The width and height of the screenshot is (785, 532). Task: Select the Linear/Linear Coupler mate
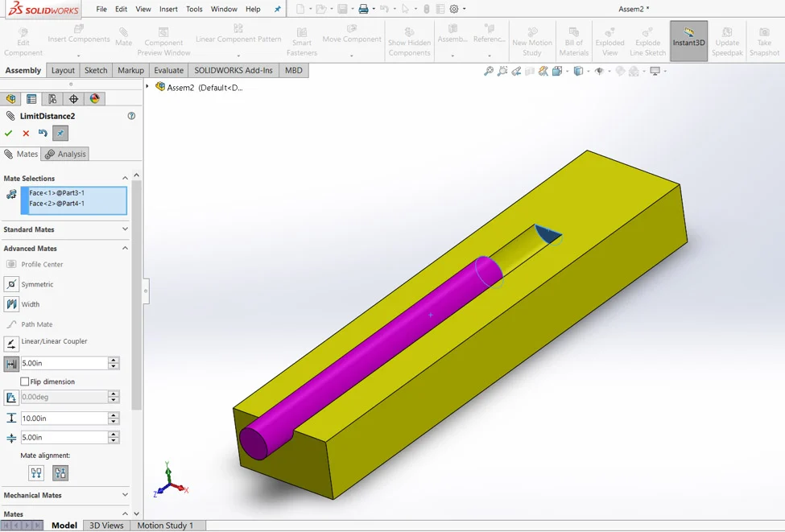(x=11, y=344)
